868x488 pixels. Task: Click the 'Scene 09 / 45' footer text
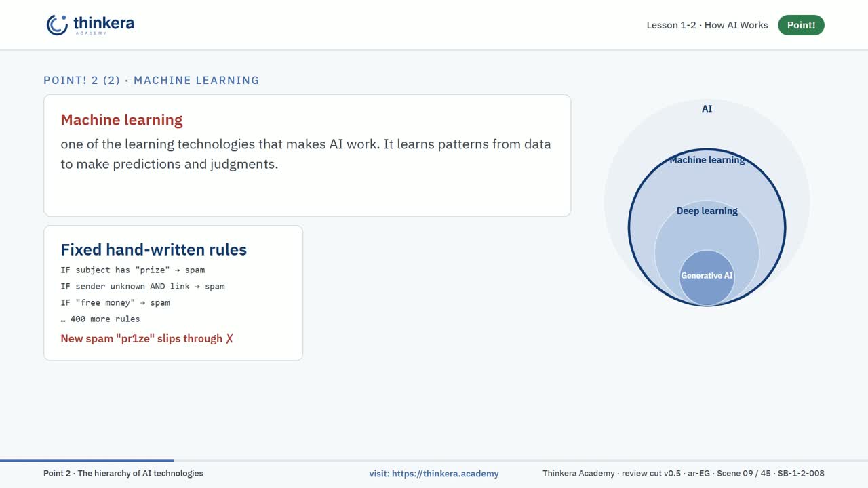point(741,474)
